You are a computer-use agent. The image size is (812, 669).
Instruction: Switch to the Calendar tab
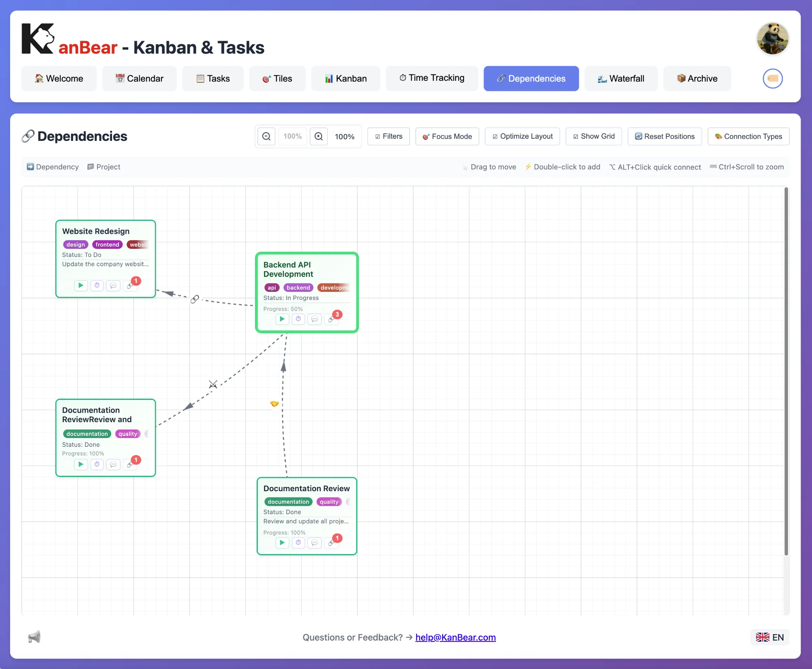(139, 78)
